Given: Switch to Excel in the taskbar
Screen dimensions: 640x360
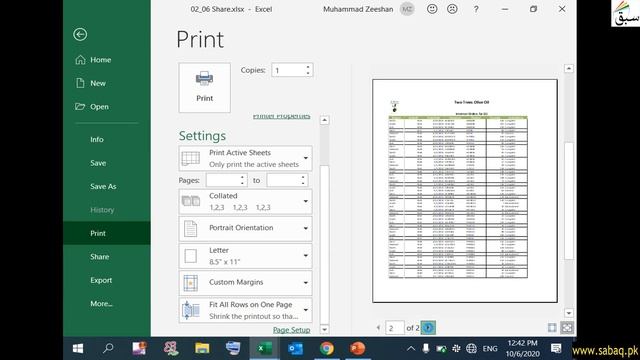Looking at the screenshot, I should click(264, 348).
